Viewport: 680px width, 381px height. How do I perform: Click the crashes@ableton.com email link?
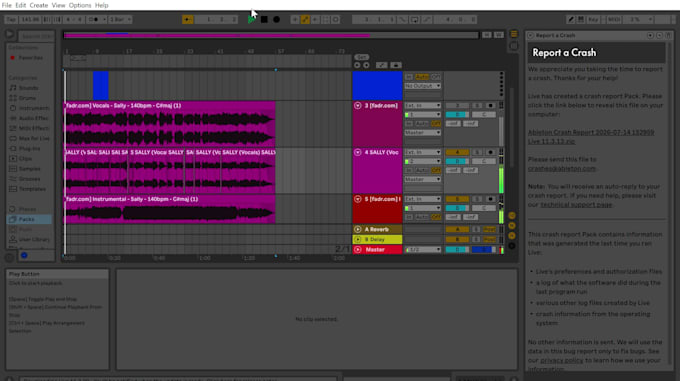[562, 169]
